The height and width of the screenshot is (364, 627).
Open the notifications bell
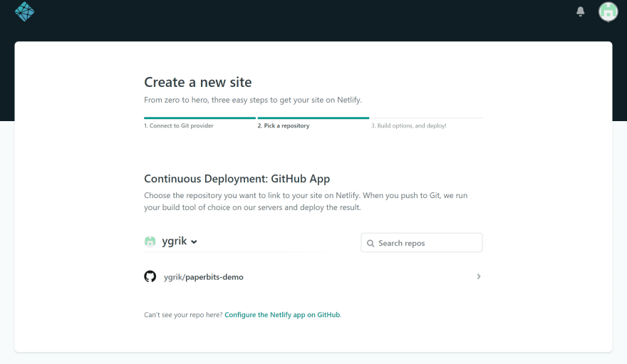(580, 11)
